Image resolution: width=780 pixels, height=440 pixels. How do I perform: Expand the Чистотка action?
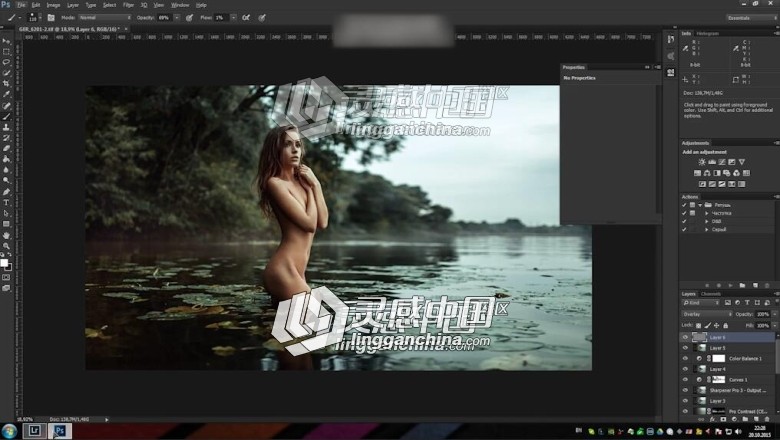[707, 213]
